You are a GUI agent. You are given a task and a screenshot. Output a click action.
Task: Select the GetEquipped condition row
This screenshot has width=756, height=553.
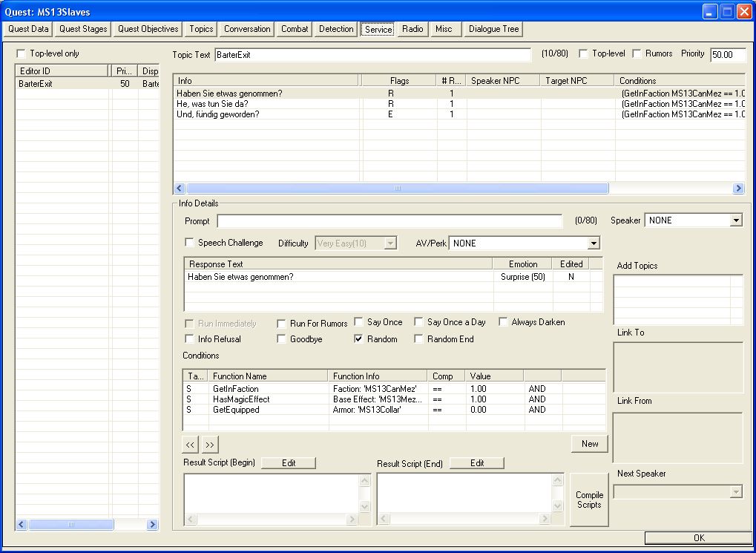click(394, 410)
